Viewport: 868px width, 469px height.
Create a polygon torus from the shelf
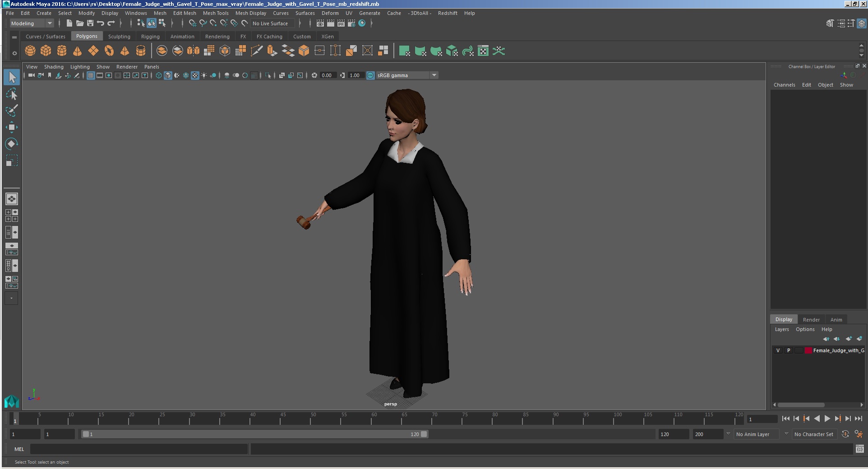click(109, 51)
